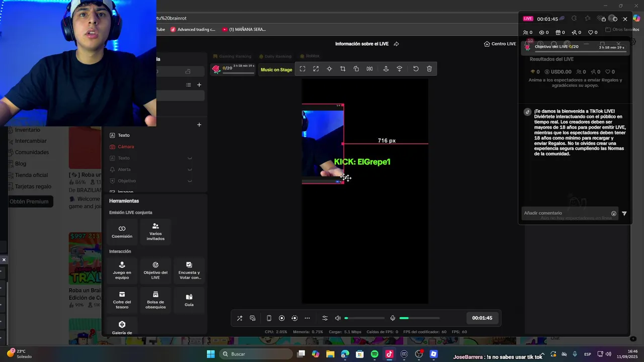Open the Guía tool
The height and width of the screenshot is (362, 644).
[189, 300]
